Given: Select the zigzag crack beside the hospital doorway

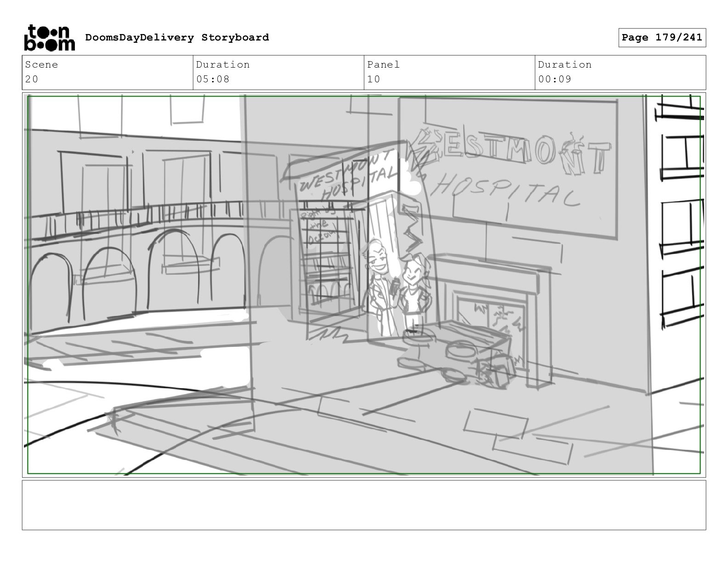Looking at the screenshot, I should pyautogui.click(x=414, y=230).
